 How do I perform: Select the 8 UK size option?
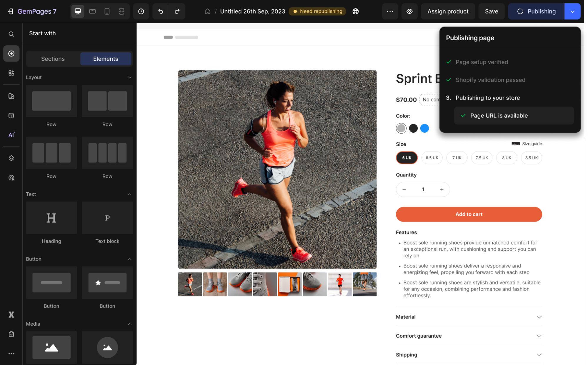point(507,158)
